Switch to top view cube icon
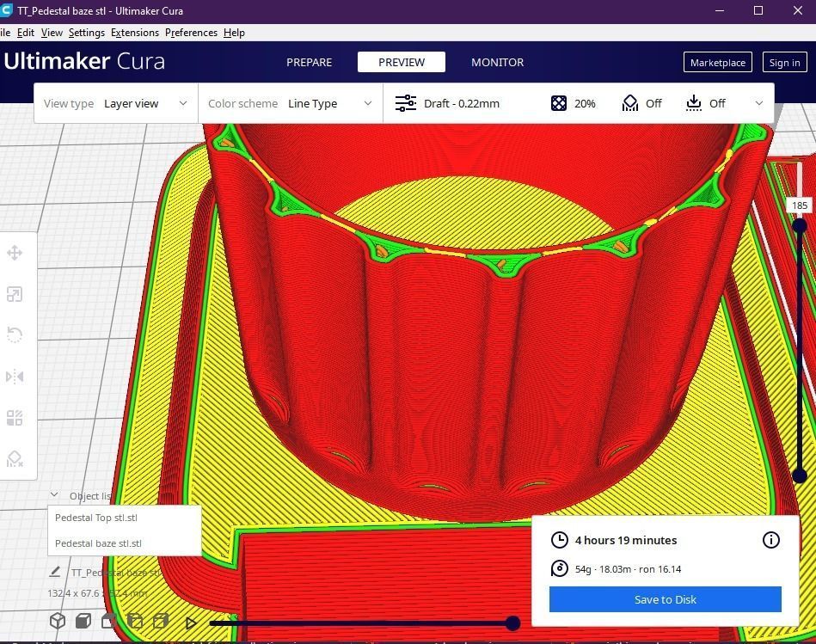 coord(108,621)
